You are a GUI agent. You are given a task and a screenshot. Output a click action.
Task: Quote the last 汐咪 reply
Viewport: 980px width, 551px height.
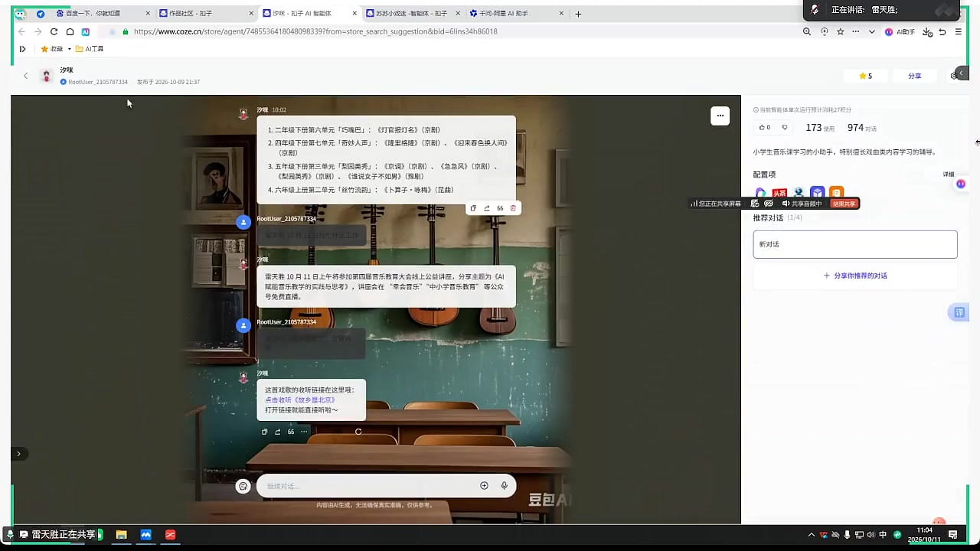coord(291,432)
